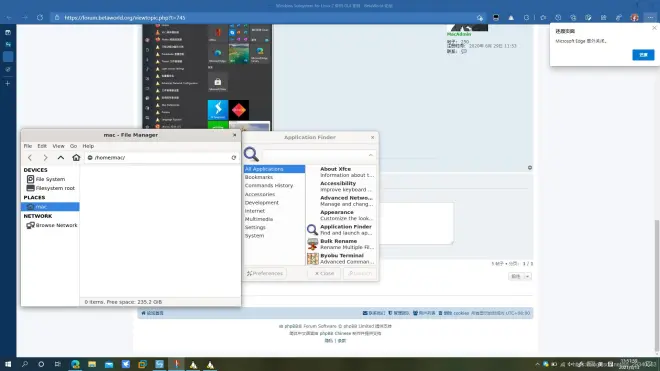This screenshot has width=660, height=371.
Task: Go back in File Manager navigation
Action: click(30, 157)
